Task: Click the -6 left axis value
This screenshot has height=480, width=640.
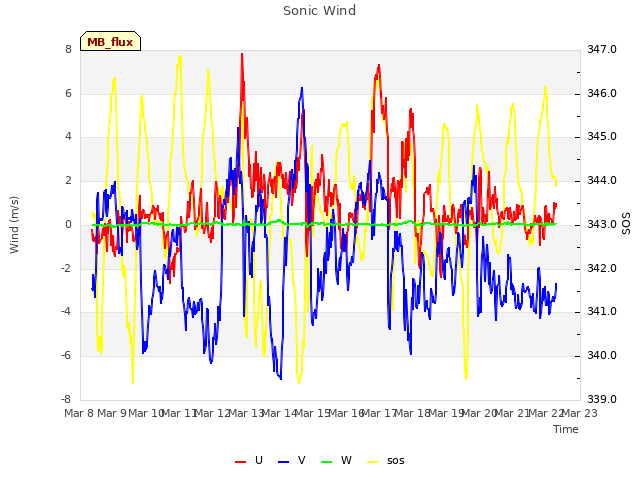Action: (x=66, y=356)
